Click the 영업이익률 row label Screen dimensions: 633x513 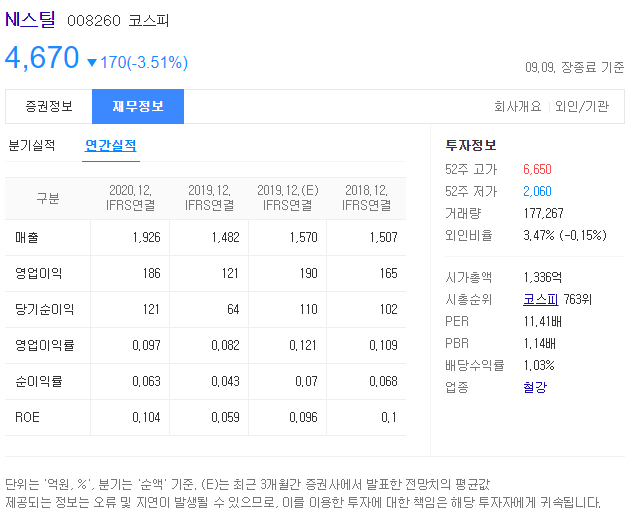point(44,345)
